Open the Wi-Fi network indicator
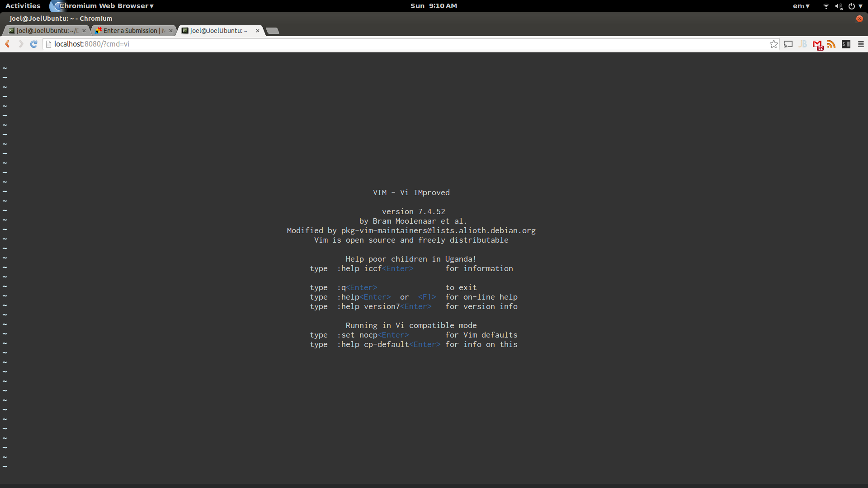This screenshot has width=868, height=488. click(826, 6)
